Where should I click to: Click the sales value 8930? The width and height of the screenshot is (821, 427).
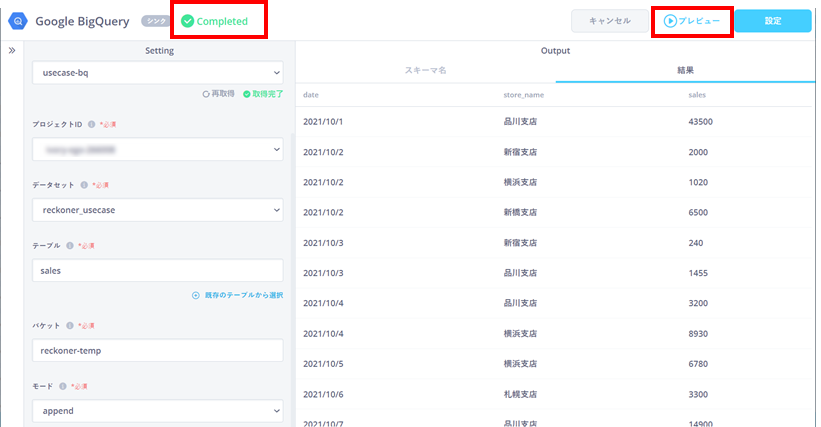[x=698, y=333]
